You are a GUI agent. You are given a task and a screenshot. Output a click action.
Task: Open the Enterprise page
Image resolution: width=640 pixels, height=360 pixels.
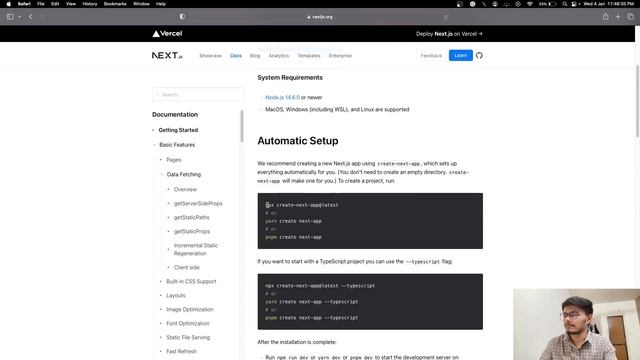(340, 56)
